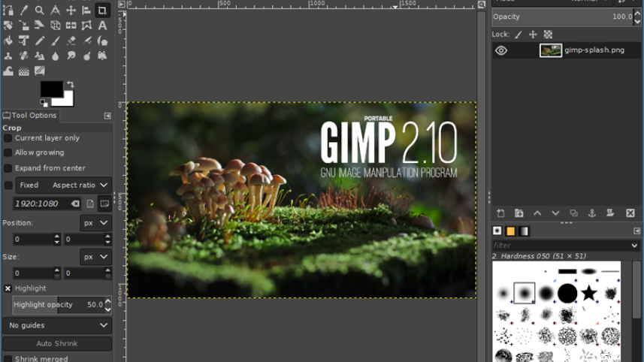
Task: Choose the Eraser tool
Action: [71, 41]
